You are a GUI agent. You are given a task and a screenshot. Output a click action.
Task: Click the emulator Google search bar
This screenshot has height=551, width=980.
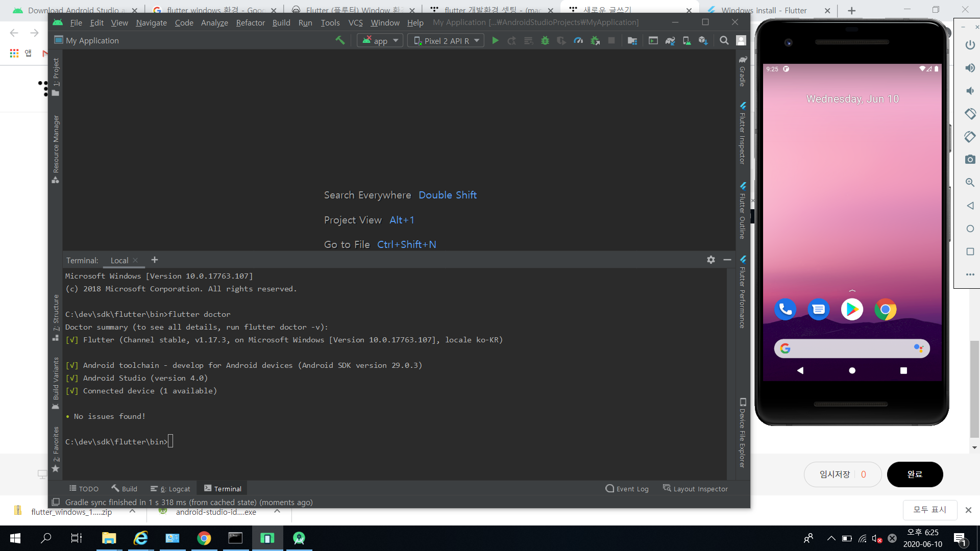point(851,348)
